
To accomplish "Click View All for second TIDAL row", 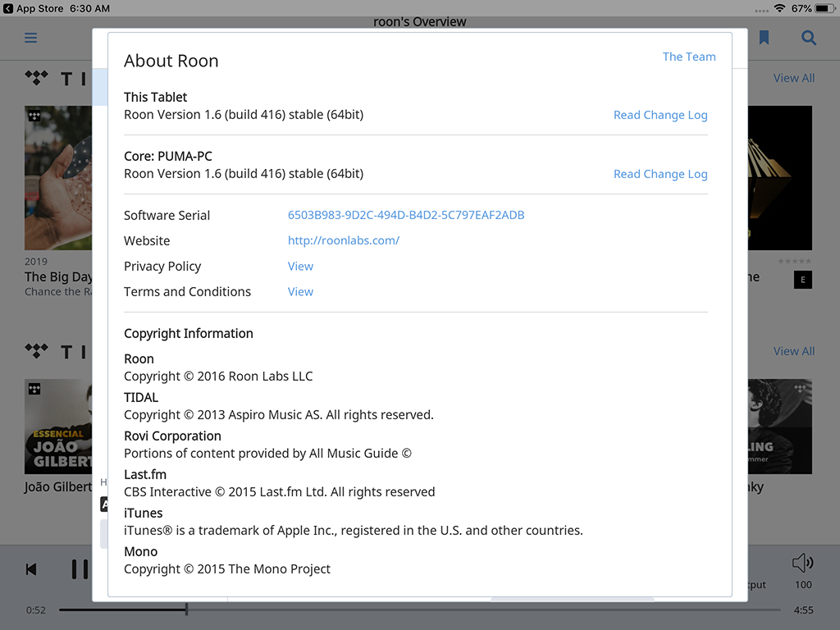I will pos(794,351).
